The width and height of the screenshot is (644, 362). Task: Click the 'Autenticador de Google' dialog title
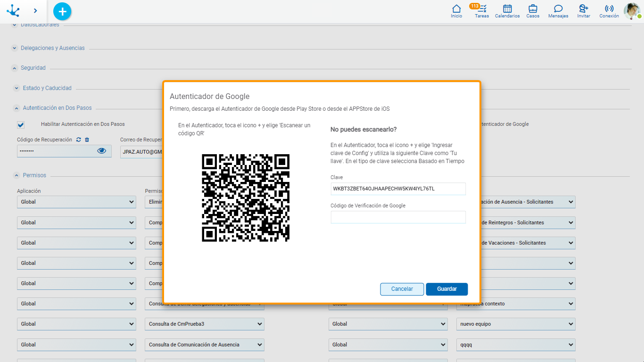(209, 96)
